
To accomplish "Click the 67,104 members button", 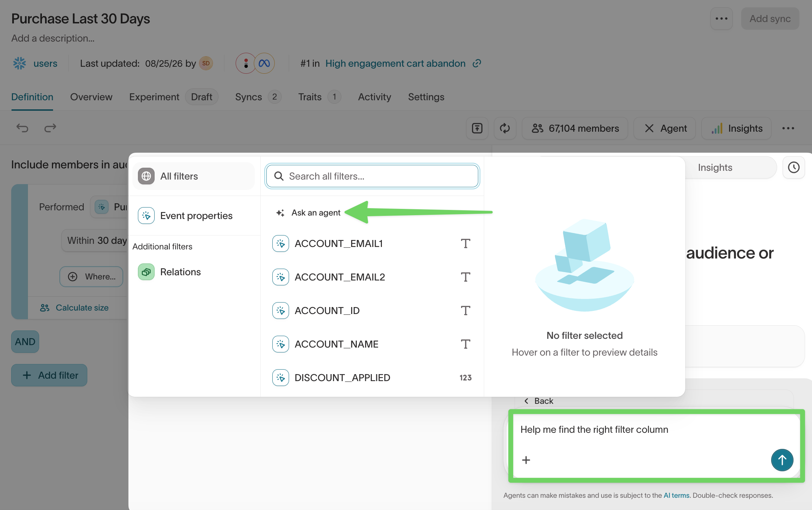I will click(x=575, y=128).
